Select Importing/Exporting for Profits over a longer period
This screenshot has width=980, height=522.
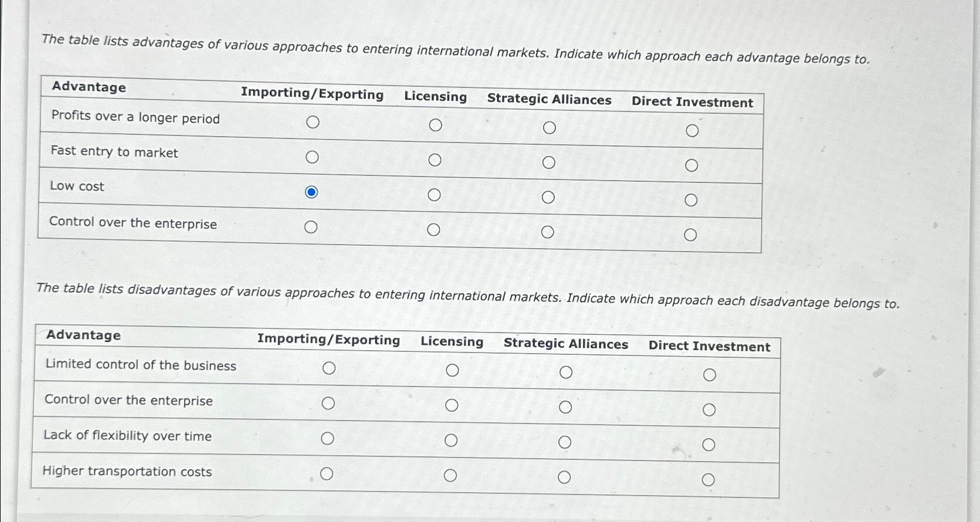click(x=314, y=122)
